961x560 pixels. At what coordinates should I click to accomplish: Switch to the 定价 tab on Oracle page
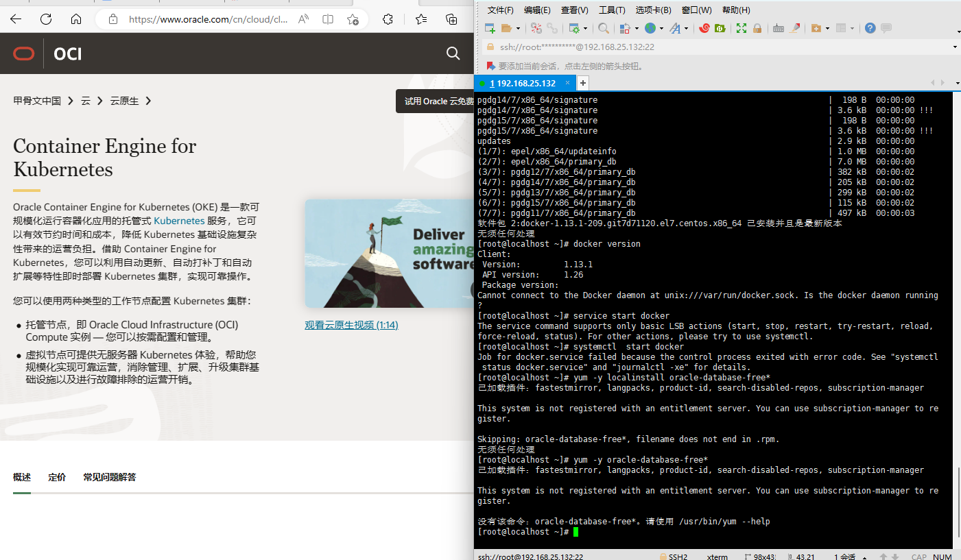[57, 477]
